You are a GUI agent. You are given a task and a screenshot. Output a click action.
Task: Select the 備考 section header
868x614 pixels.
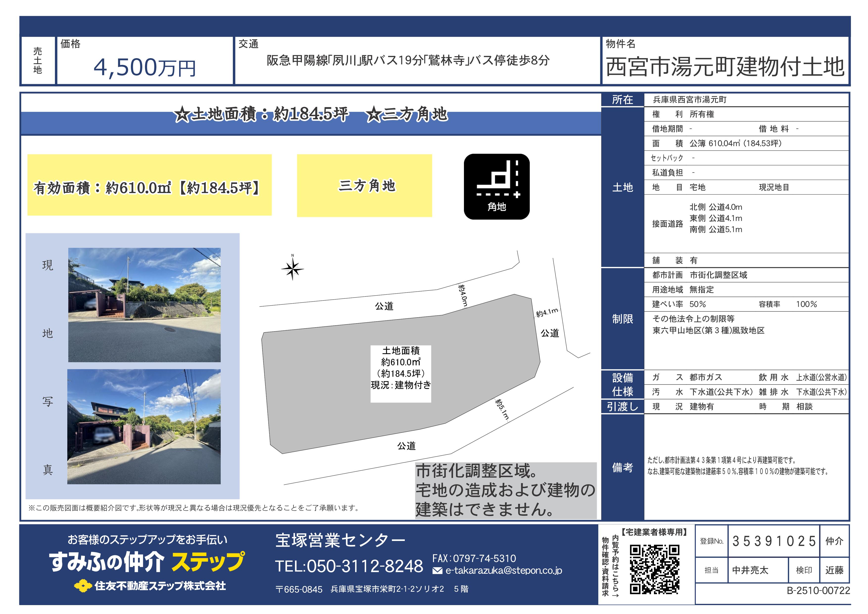pyautogui.click(x=622, y=468)
